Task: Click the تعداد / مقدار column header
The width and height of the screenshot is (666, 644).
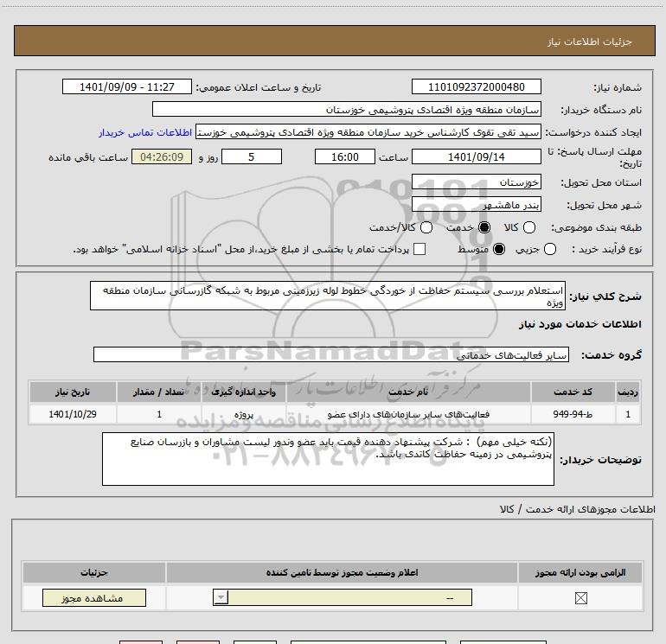Action: tap(159, 392)
